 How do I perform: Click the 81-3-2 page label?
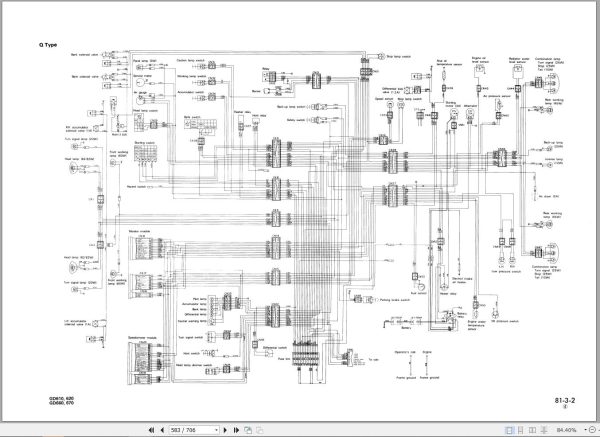tap(565, 401)
